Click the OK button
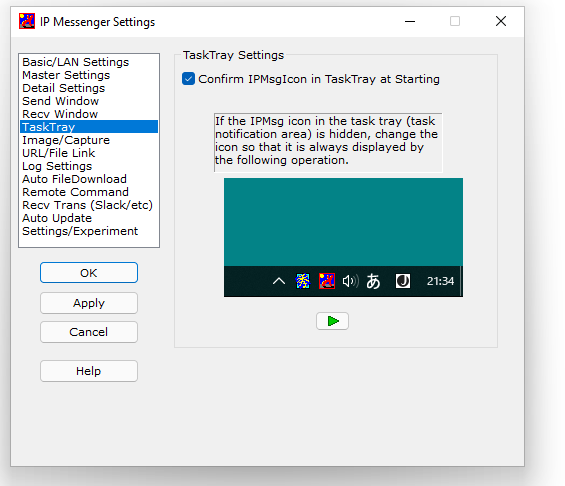Image resolution: width=565 pixels, height=486 pixels. coord(89,273)
